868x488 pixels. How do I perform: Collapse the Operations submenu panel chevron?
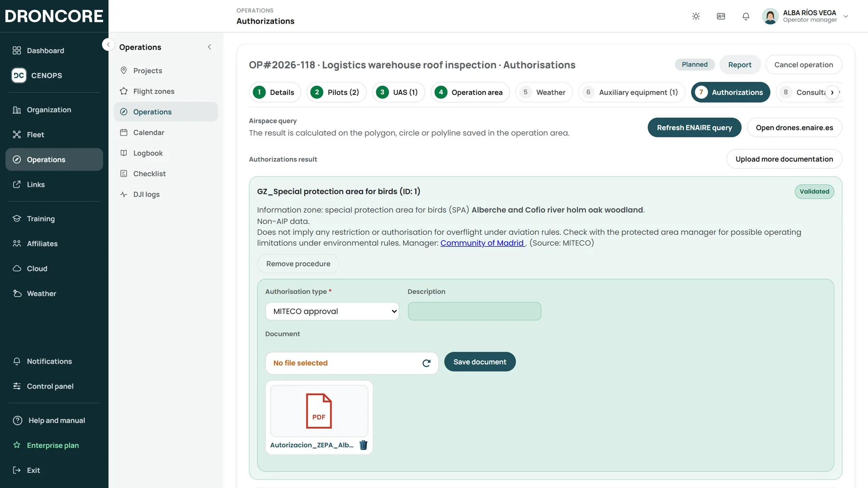(209, 47)
